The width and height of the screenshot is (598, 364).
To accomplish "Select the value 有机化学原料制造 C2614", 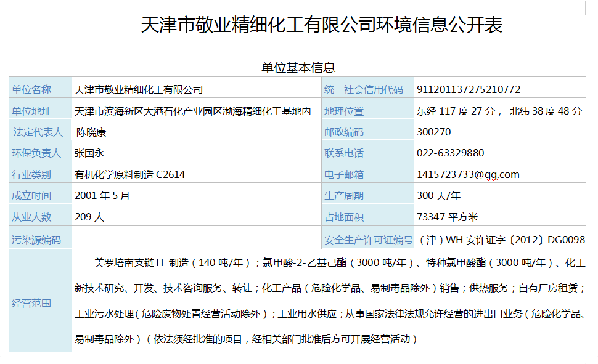I will 129,174.
